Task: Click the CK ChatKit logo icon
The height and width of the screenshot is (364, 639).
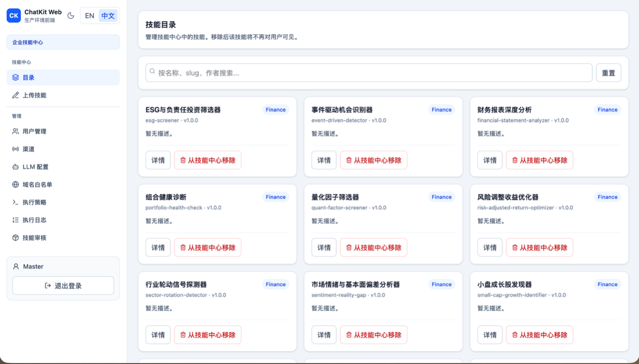Action: (x=14, y=16)
